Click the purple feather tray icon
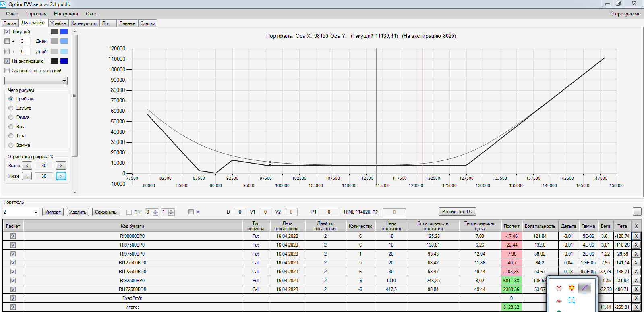The image size is (644, 312). coord(585,288)
